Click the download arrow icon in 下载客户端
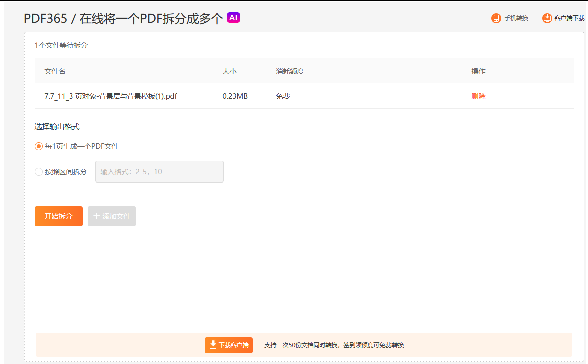The image size is (588, 364). point(213,345)
